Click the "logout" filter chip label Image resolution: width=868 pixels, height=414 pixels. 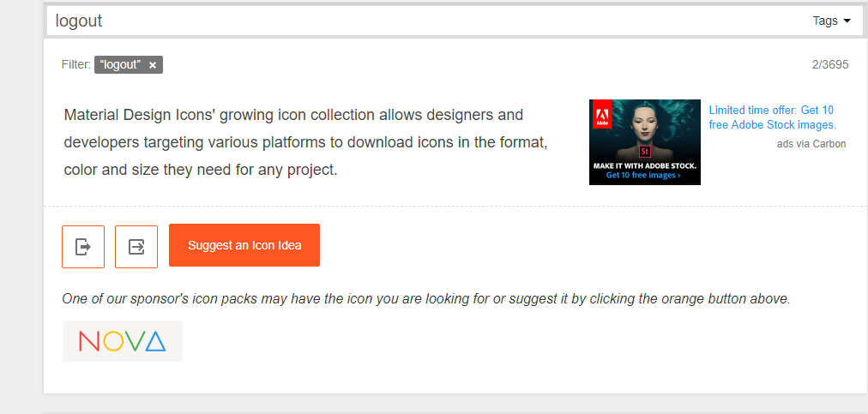pos(120,65)
